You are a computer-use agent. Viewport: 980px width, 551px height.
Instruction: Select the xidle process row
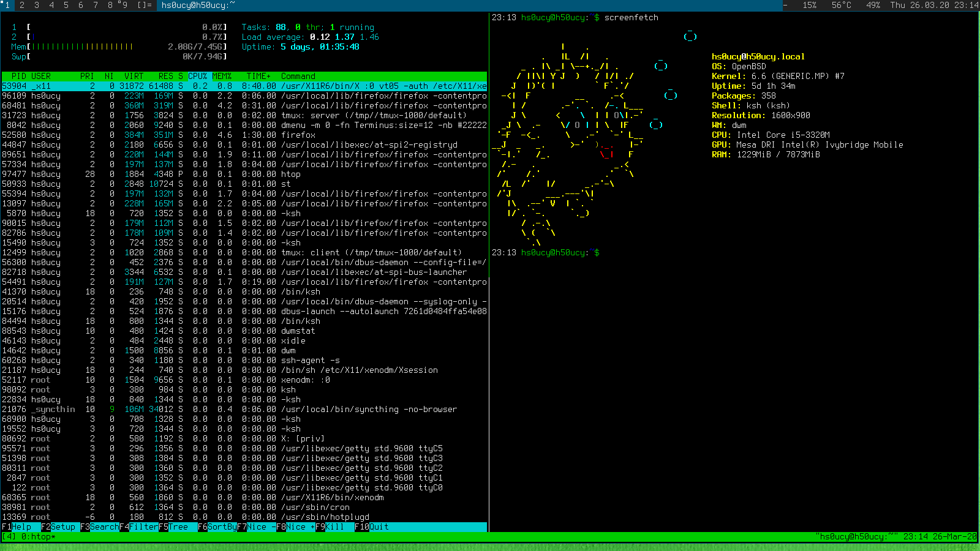tap(244, 340)
